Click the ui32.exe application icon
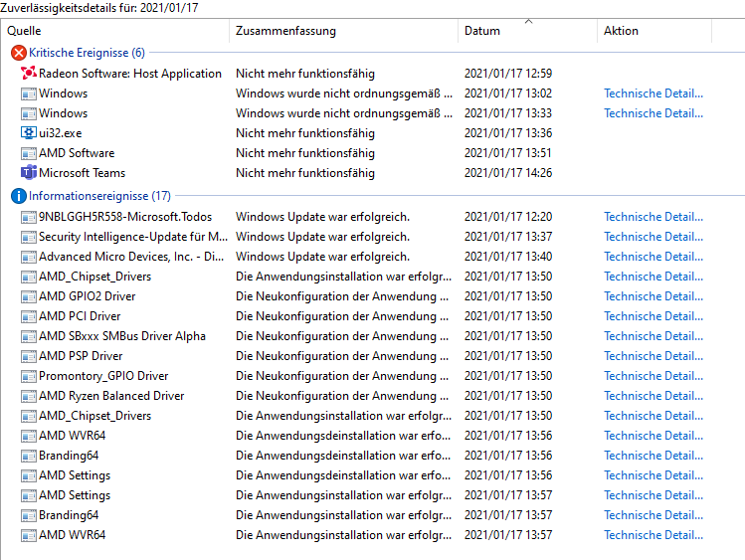745x560 pixels. coord(29,133)
